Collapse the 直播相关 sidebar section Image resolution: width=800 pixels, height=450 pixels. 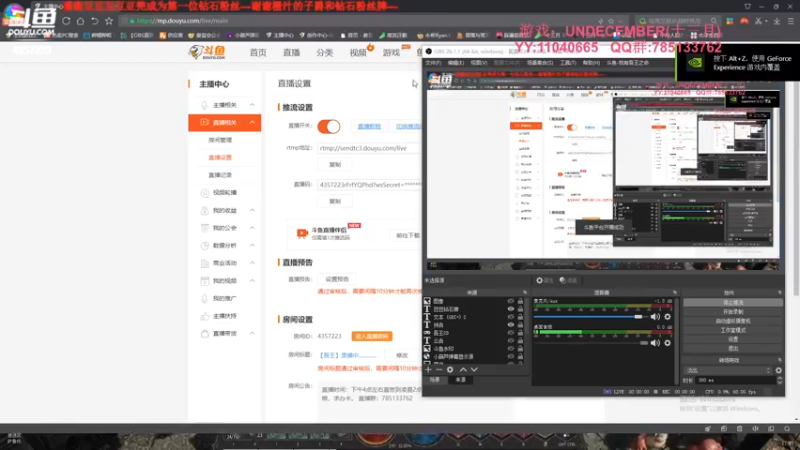[x=252, y=122]
